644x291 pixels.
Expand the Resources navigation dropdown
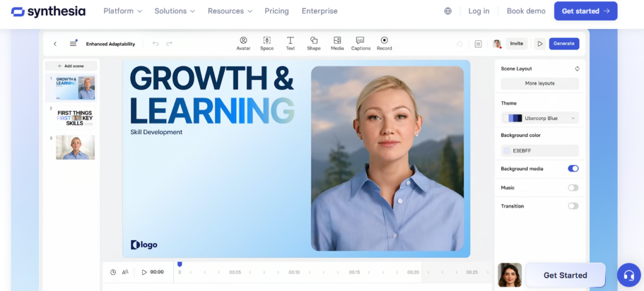(x=230, y=11)
